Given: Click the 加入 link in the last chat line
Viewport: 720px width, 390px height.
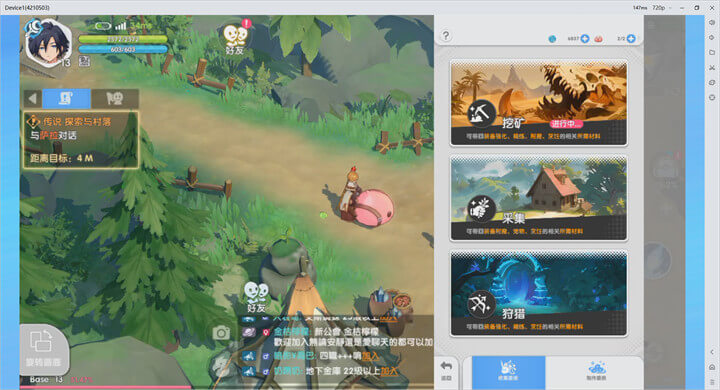Looking at the screenshot, I should (x=389, y=371).
